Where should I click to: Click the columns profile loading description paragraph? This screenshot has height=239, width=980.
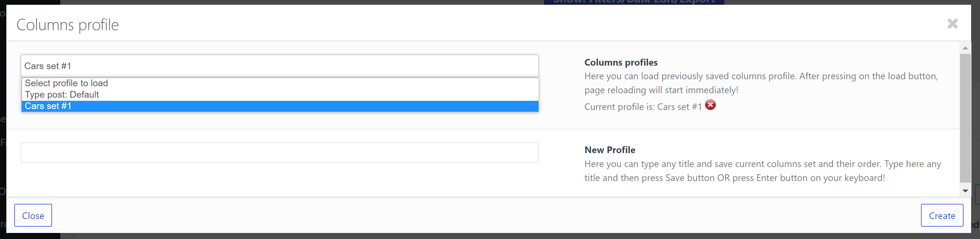point(761,83)
